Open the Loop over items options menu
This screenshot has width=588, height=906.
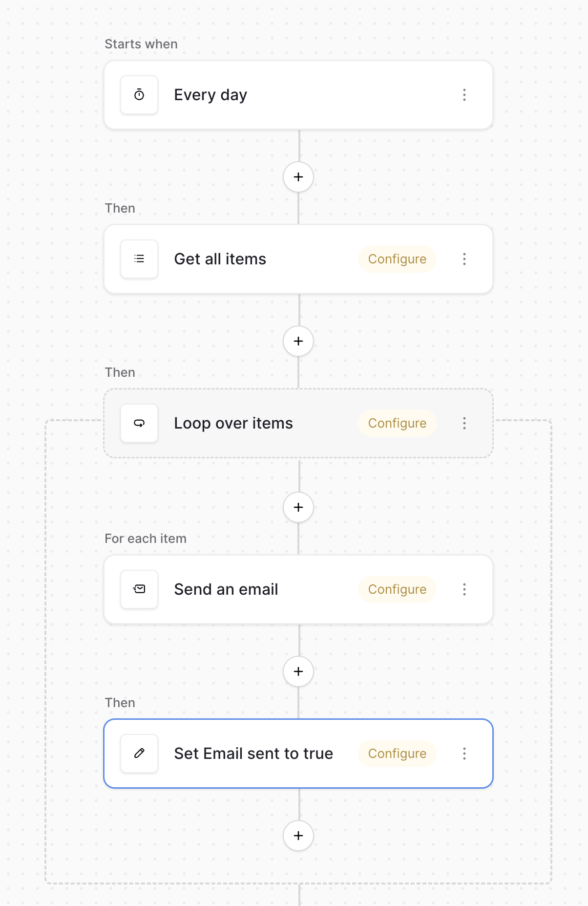pos(464,423)
